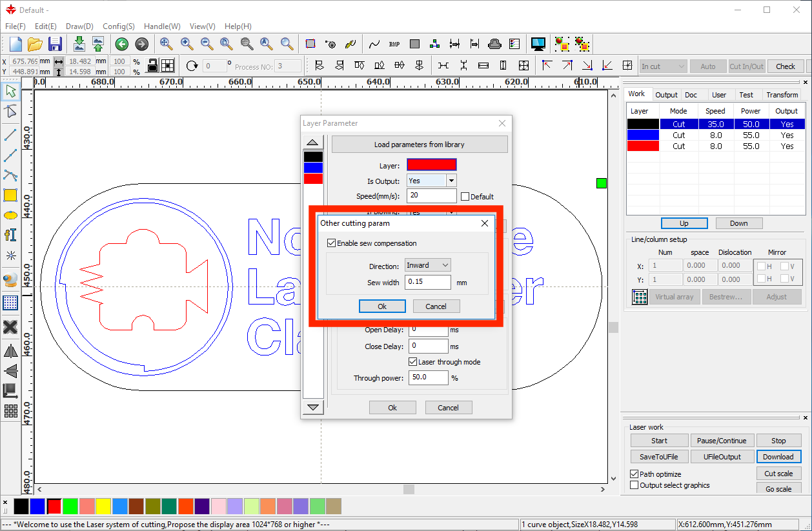This screenshot has height=531, width=812.
Task: Expand the In cut dropdown in toolbar
Action: tap(663, 66)
